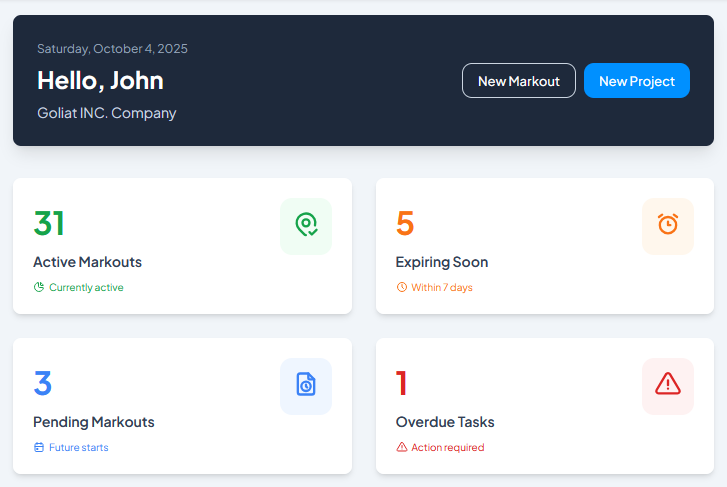Click the green location pin icon
Viewport: 727px width, 487px height.
306,225
